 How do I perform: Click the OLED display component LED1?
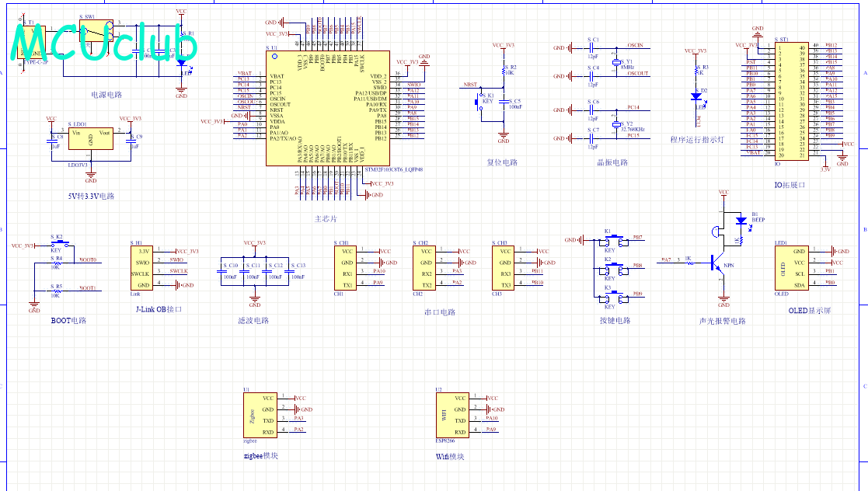791,267
